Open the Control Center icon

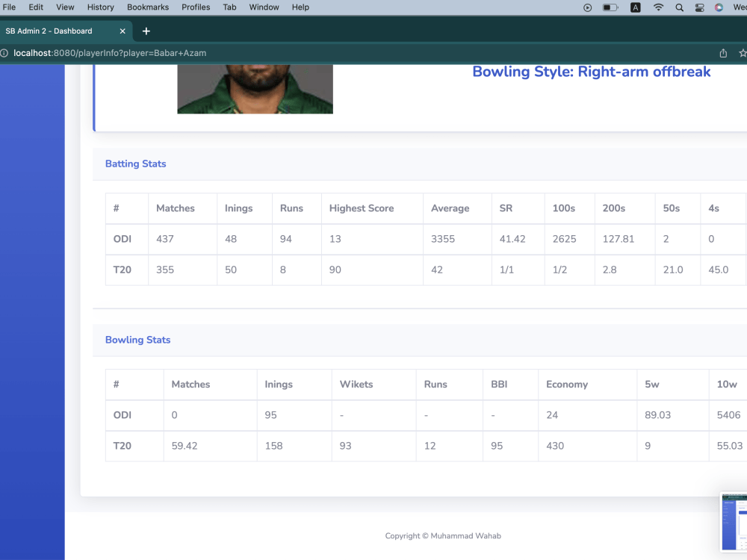699,7
